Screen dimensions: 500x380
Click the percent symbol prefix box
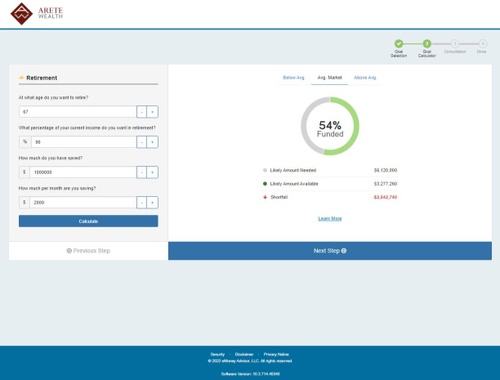coord(25,142)
